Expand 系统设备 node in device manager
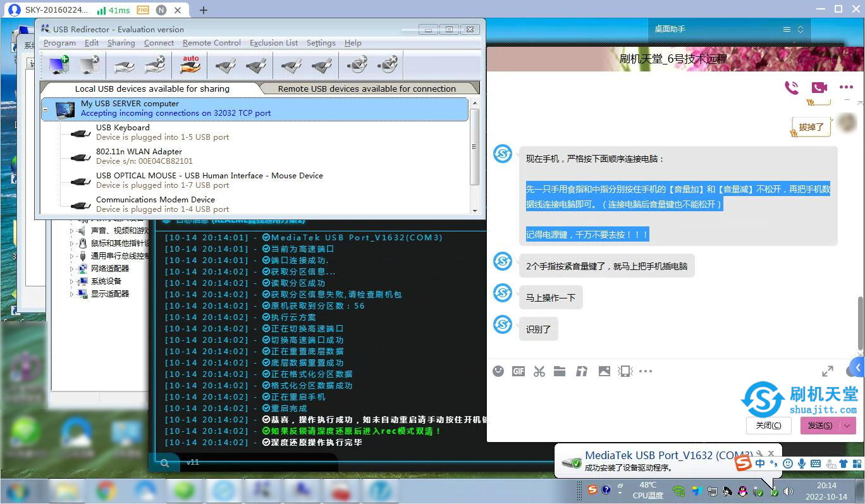This screenshot has height=504, width=865. pyautogui.click(x=71, y=281)
